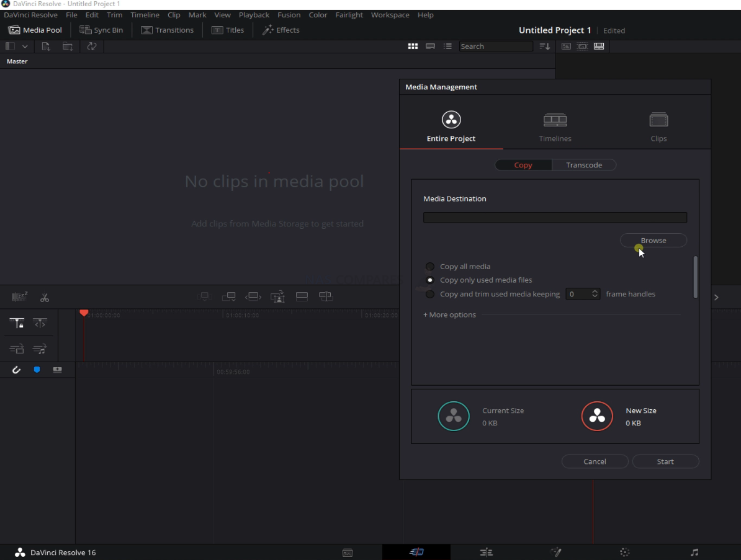Viewport: 741px width, 560px height.
Task: Click the import media folder icon
Action: (68, 47)
